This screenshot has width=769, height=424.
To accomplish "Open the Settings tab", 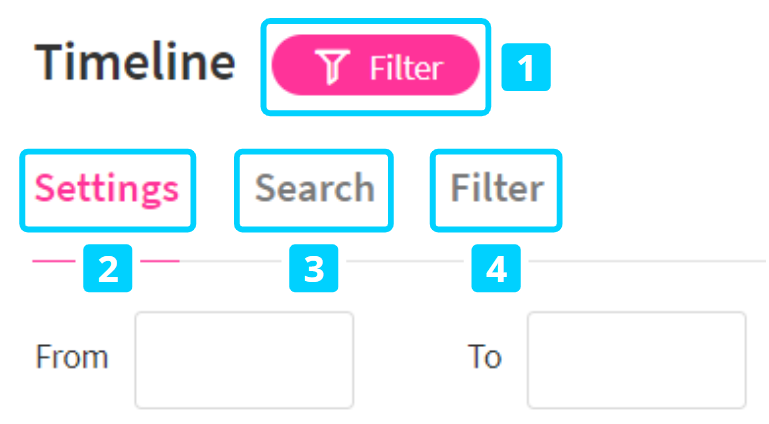I will (x=107, y=188).
